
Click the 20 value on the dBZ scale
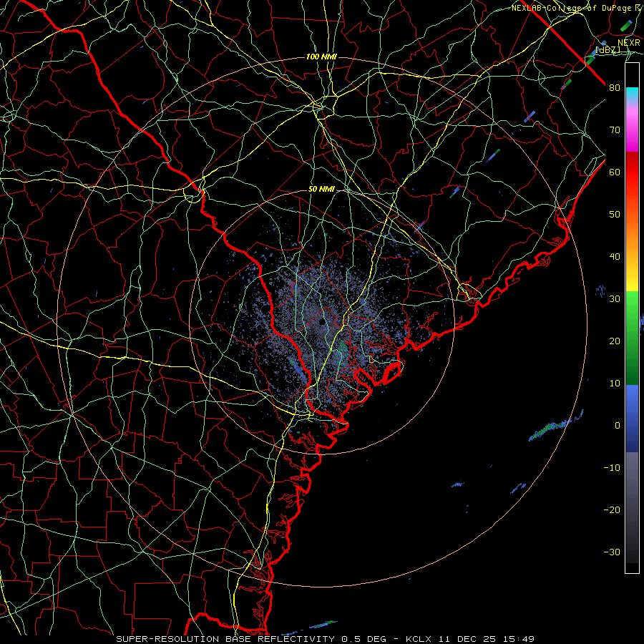tap(615, 341)
